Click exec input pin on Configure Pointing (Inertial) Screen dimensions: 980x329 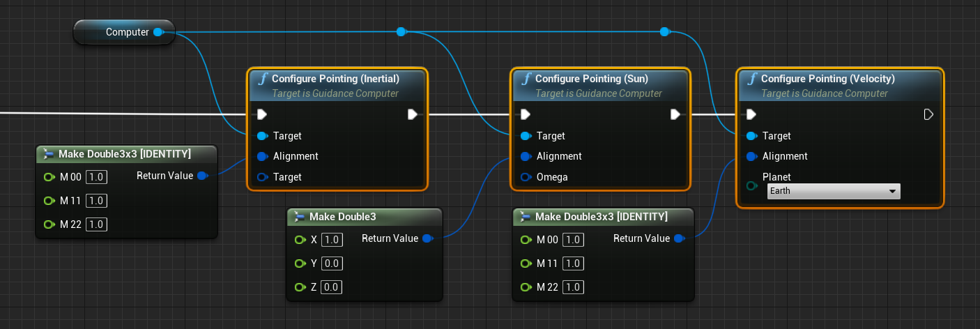pos(262,114)
